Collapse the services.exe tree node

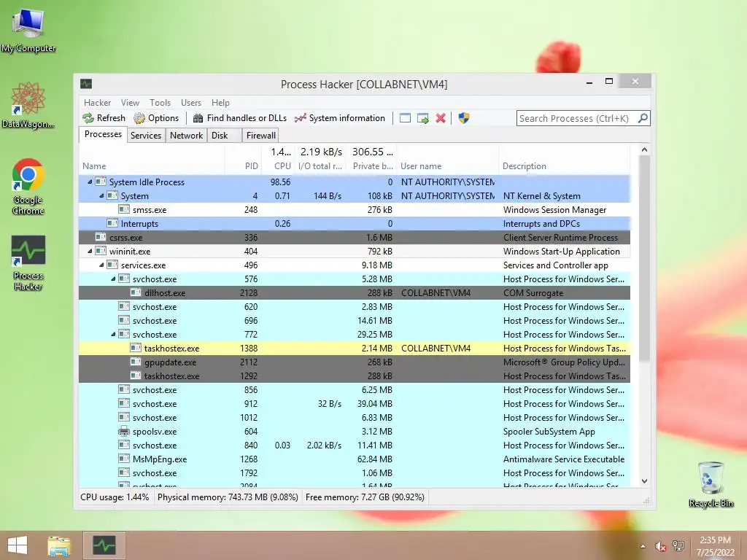coord(101,265)
